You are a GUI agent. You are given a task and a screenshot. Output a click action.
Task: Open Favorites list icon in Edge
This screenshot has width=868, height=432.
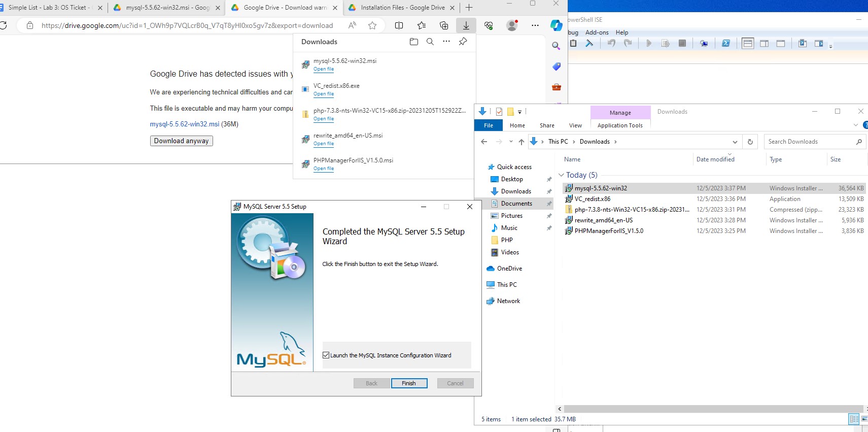(x=422, y=25)
